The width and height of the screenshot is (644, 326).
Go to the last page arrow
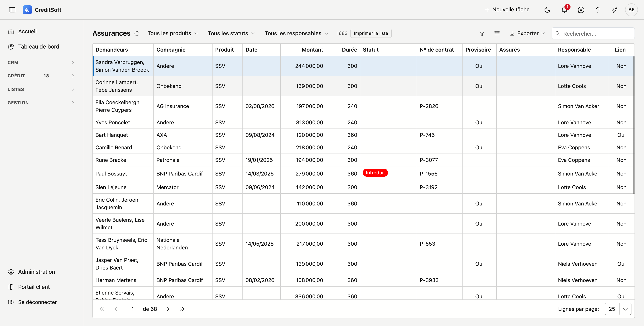[x=182, y=309]
